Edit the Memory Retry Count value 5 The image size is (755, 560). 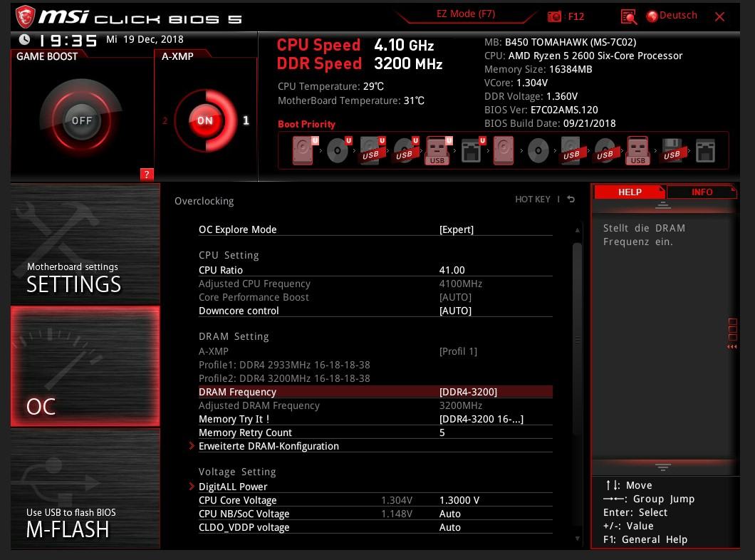(442, 433)
